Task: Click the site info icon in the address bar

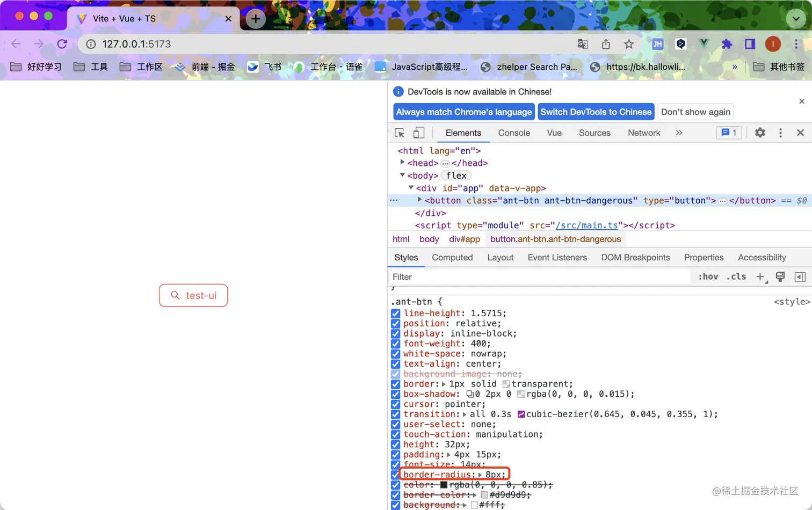Action: [91, 44]
